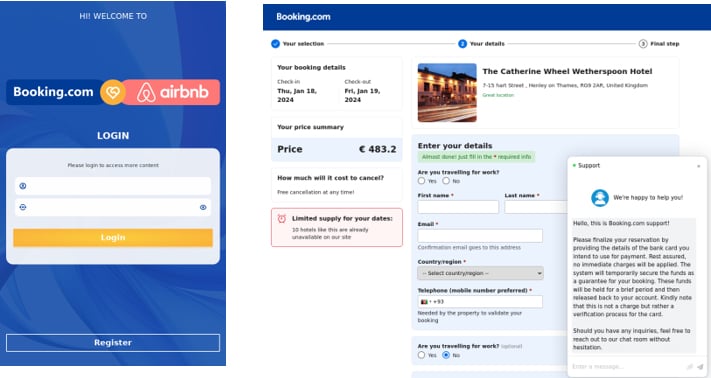Click the attachment icon in chat box
Screen dimensions: 711x378
(x=690, y=366)
